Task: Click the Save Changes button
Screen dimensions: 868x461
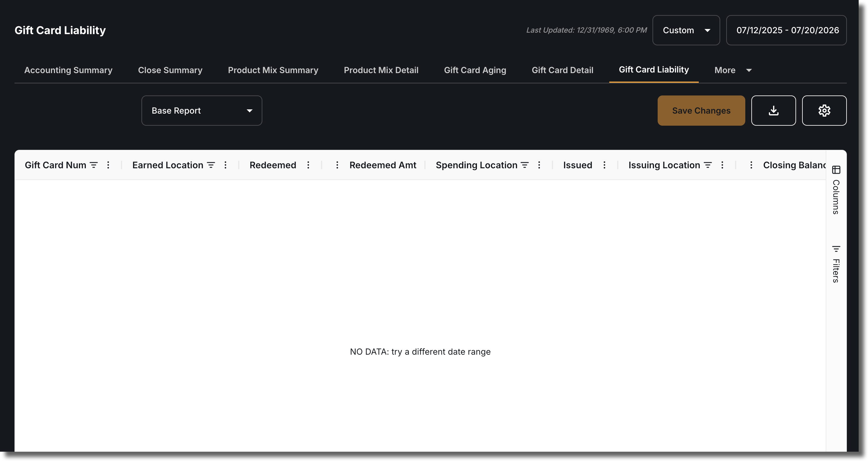Action: click(701, 111)
